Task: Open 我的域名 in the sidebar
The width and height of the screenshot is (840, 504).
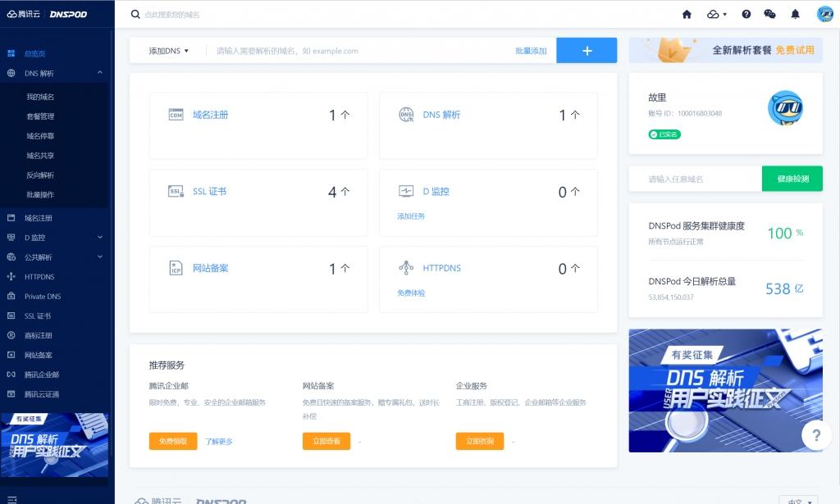Action: coord(40,97)
